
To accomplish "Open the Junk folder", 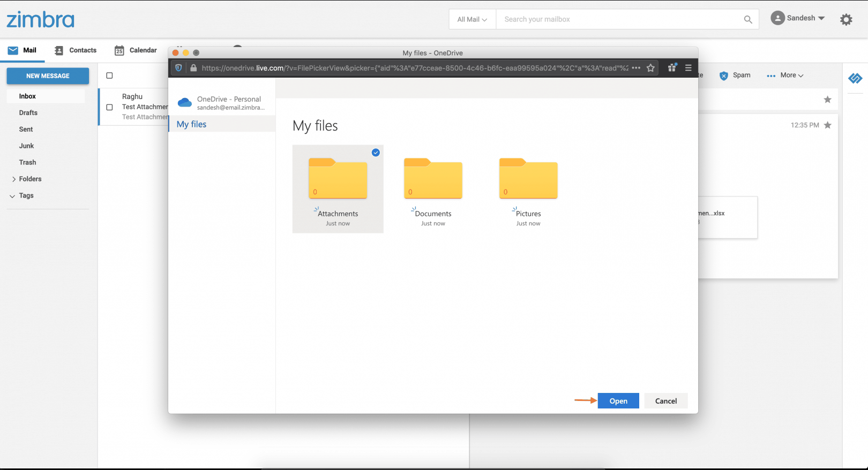I will pos(26,146).
